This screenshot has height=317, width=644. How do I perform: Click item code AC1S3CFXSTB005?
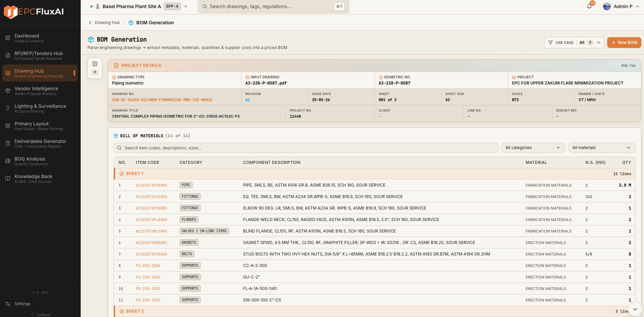(x=151, y=254)
